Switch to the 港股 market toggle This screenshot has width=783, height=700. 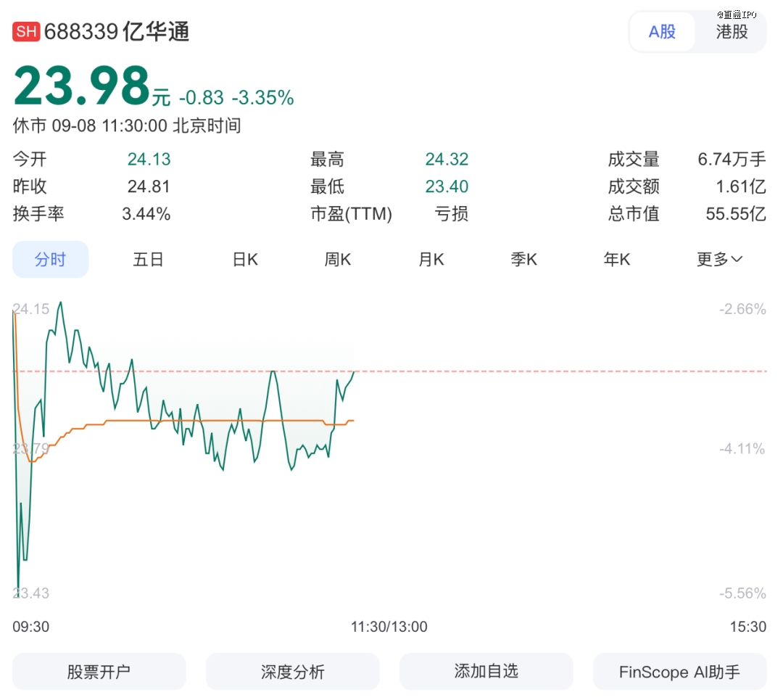coord(731,32)
